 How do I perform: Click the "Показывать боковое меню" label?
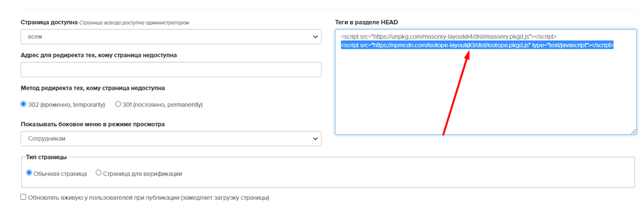[x=93, y=124]
